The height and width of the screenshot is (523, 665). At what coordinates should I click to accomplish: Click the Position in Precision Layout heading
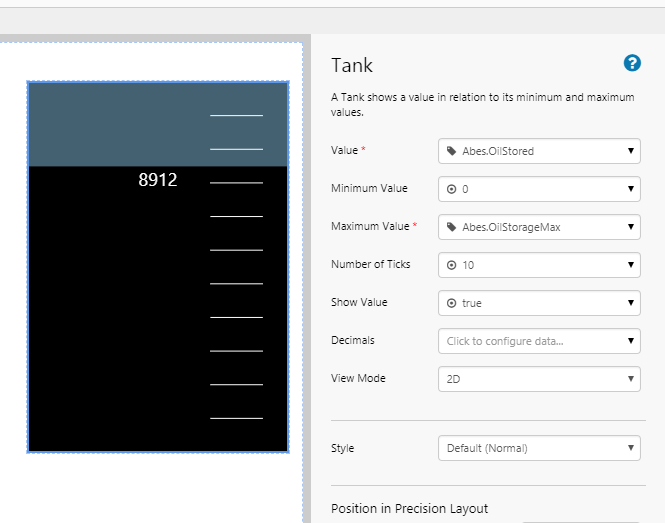coord(409,508)
